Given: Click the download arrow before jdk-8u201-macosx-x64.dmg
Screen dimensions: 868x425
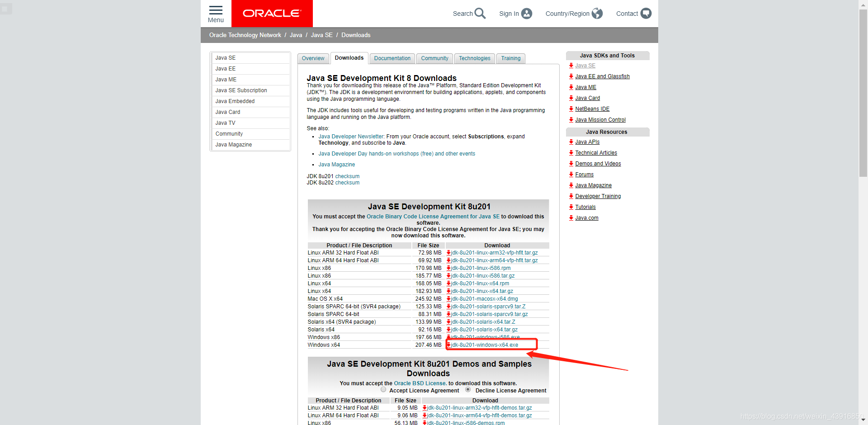Looking at the screenshot, I should coord(448,298).
